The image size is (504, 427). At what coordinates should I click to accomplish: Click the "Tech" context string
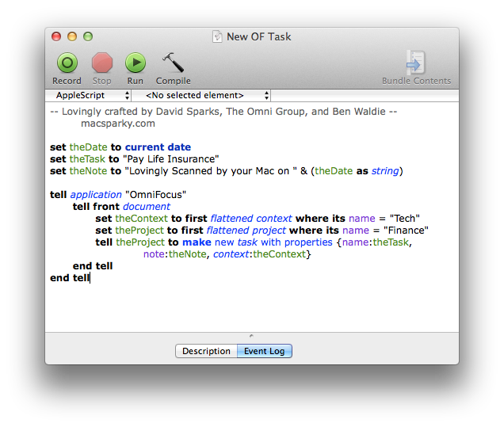click(x=405, y=219)
